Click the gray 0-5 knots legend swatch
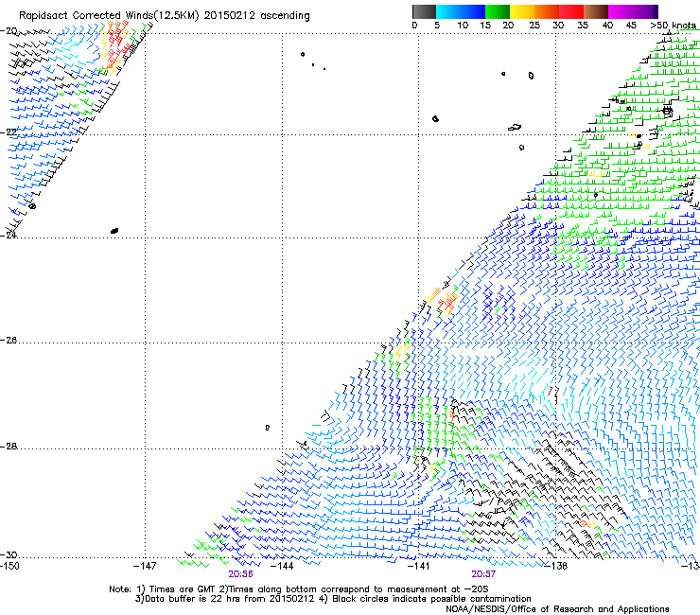Screen dimensions: 700x615 [x=424, y=11]
